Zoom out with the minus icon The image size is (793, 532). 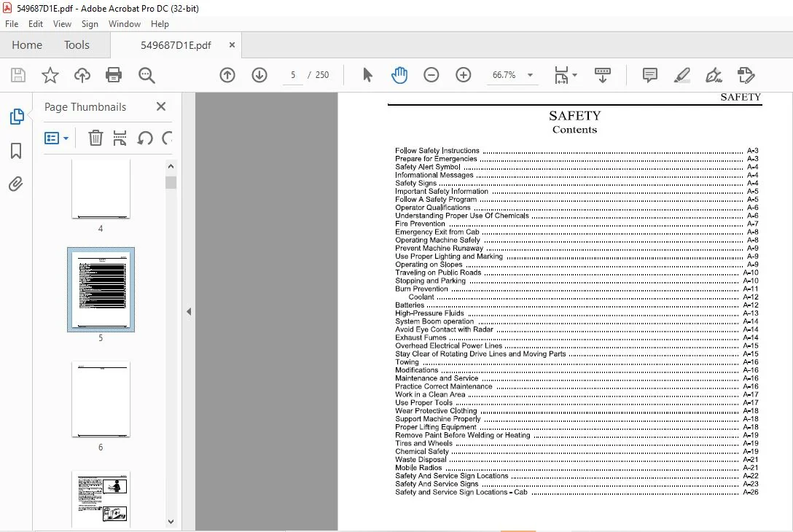coord(431,75)
